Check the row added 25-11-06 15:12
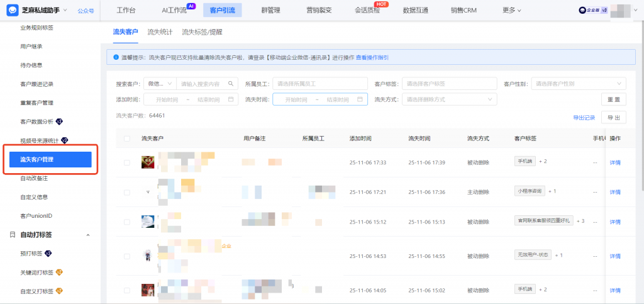The height and width of the screenshot is (304, 644). pyautogui.click(x=127, y=222)
